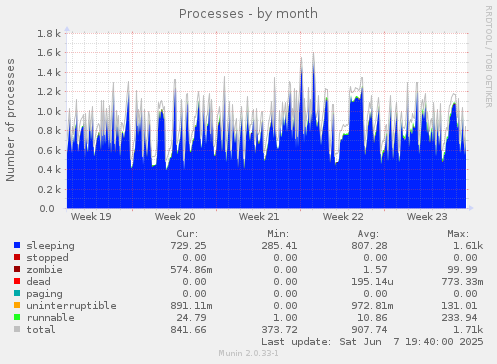Viewport: 497px width, 364px height.
Task: Click the 'Week 20' axis label
Action: 175,217
